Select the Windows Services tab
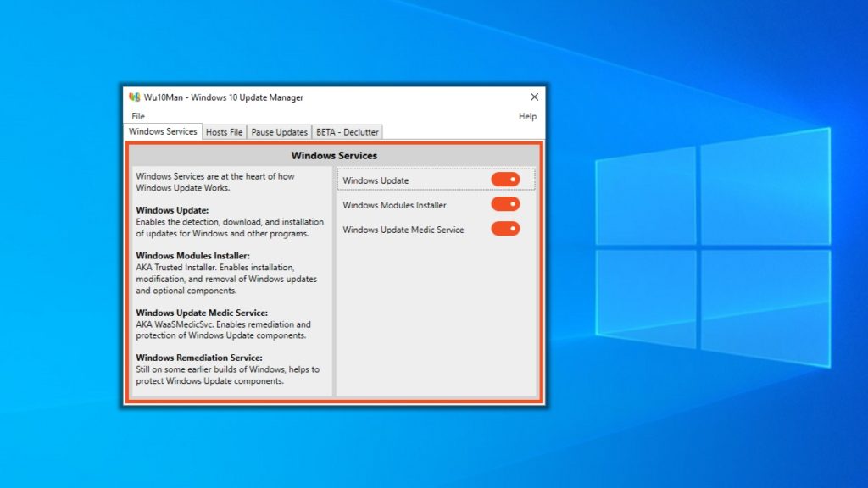Viewport: 868px width, 488px height. tap(163, 132)
